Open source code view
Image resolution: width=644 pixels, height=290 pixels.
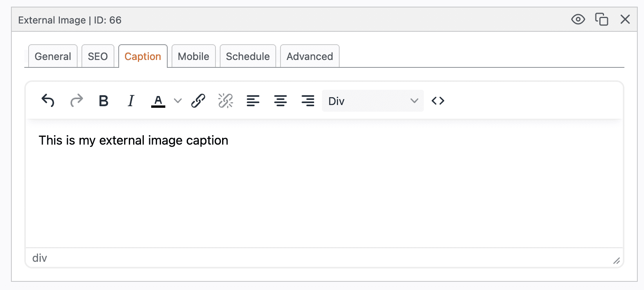pos(438,101)
